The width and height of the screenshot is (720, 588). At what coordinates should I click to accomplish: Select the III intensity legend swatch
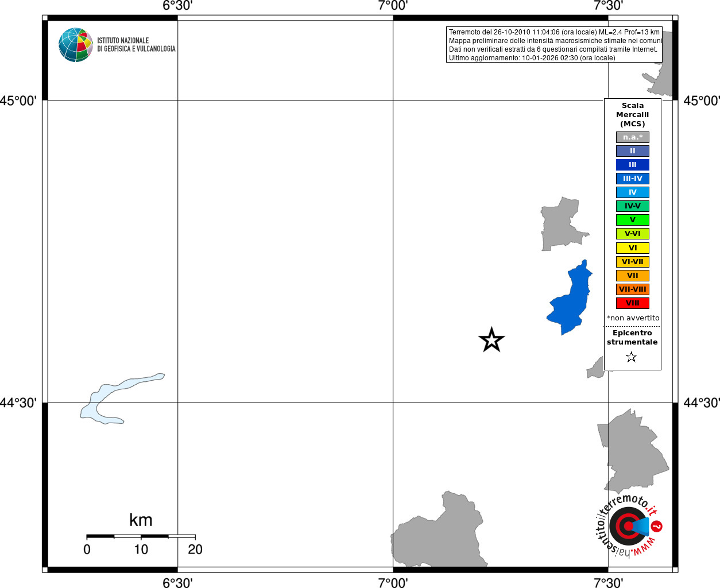pyautogui.click(x=633, y=165)
